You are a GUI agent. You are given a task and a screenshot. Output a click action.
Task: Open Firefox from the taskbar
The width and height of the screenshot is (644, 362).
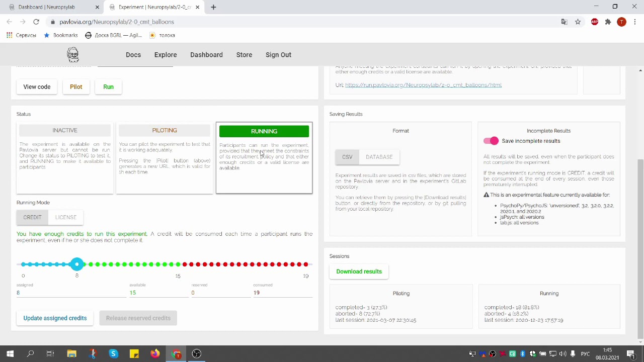click(x=155, y=353)
